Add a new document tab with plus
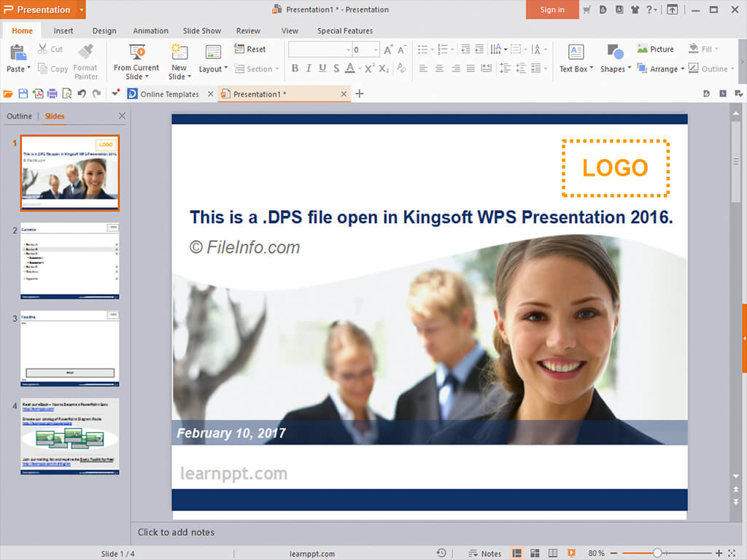 (x=360, y=94)
